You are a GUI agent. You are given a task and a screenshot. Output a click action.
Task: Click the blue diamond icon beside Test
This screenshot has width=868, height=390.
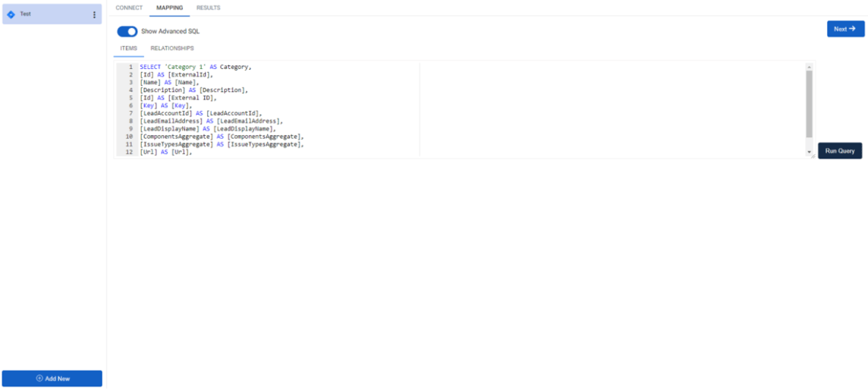tap(11, 14)
